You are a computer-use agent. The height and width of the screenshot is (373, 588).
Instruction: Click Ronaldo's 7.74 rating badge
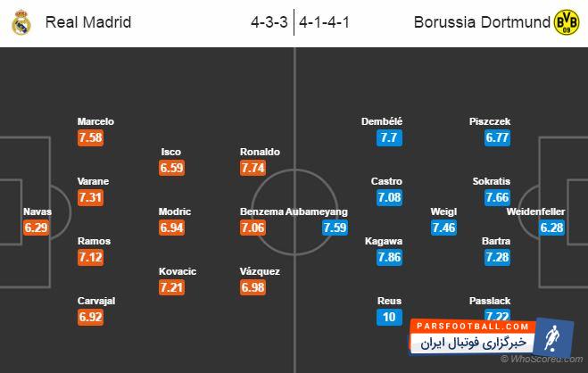click(254, 168)
